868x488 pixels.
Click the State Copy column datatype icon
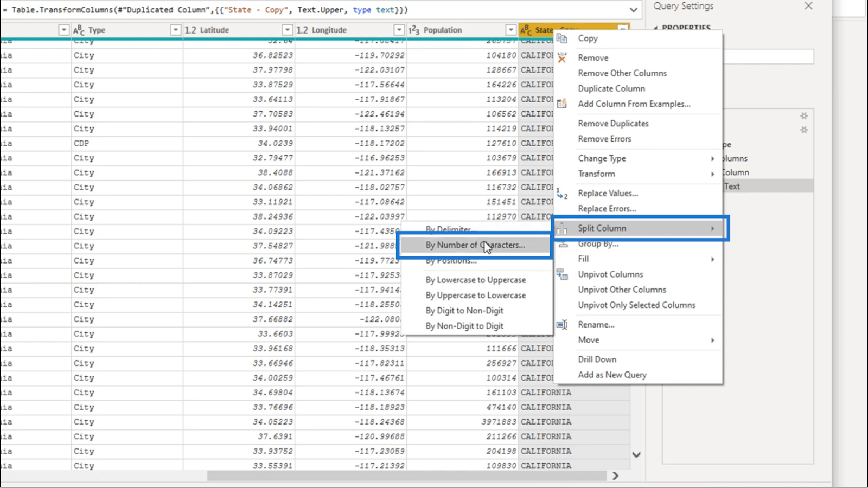point(526,30)
